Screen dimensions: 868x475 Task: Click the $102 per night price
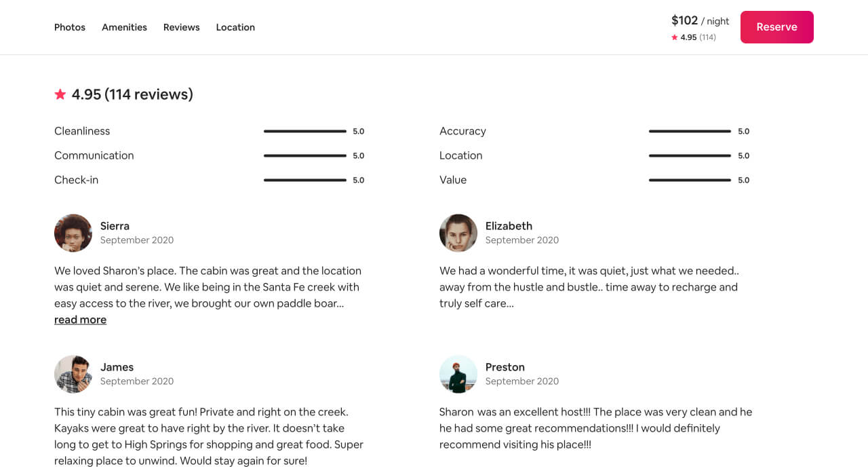(x=684, y=20)
